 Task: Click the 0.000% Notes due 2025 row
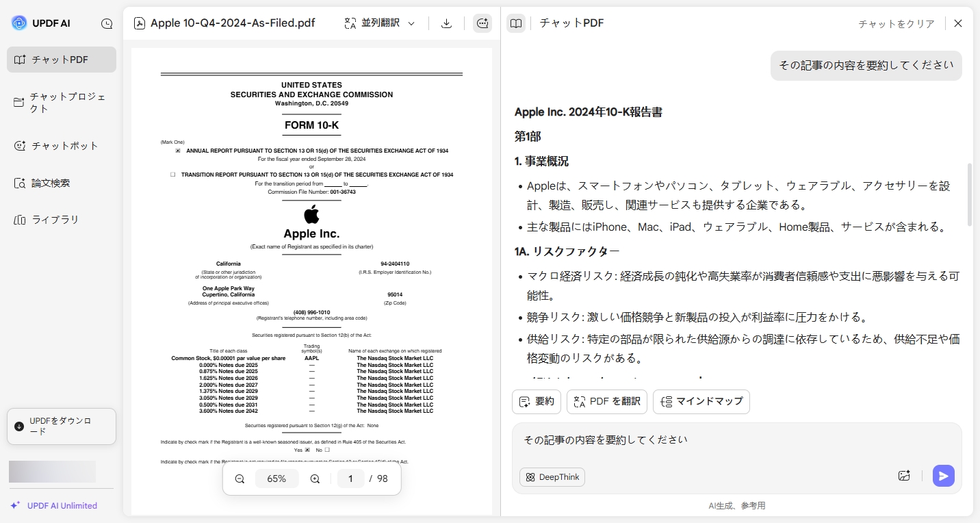tap(301, 365)
